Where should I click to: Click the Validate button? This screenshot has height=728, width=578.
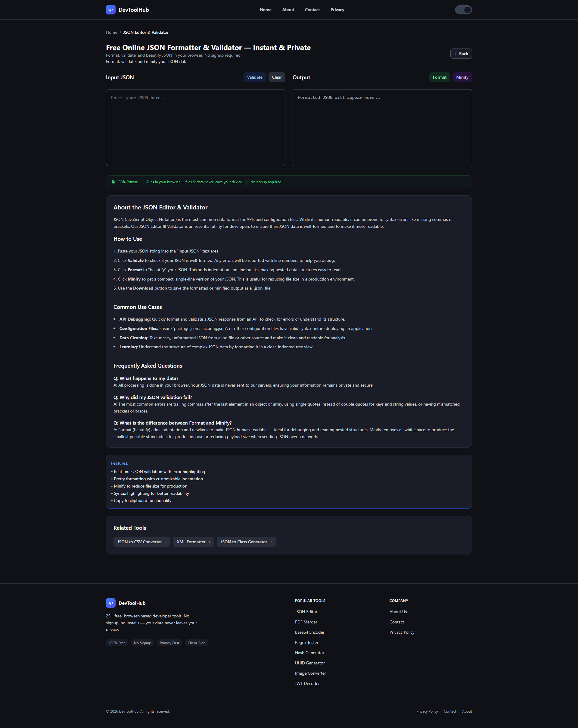[x=255, y=77]
